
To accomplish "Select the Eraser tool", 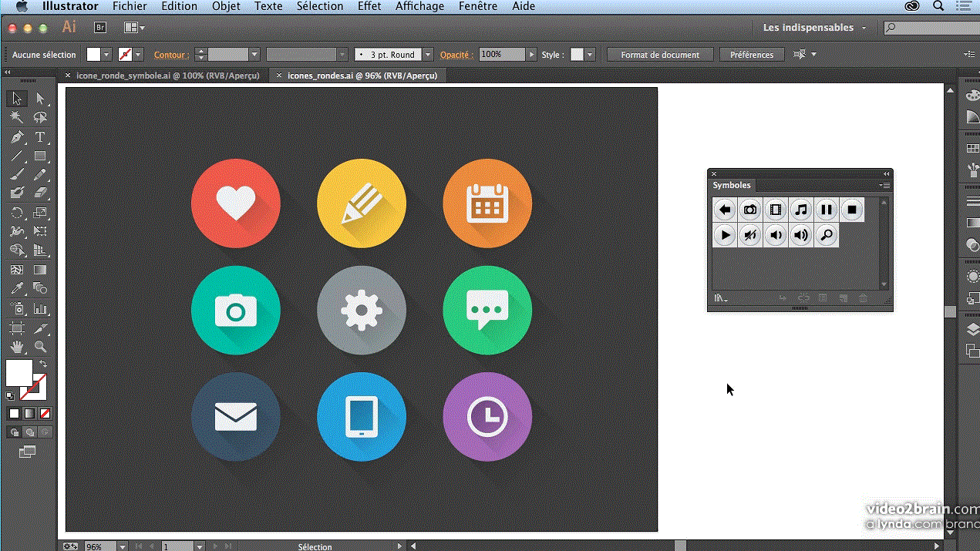I will coord(40,193).
